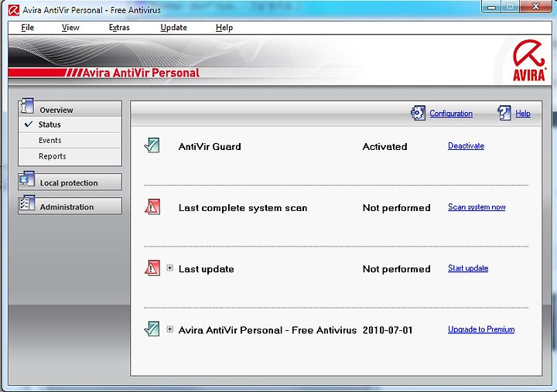Click the Local protection computer icon
Screen dimensions: 557x392
point(26,179)
